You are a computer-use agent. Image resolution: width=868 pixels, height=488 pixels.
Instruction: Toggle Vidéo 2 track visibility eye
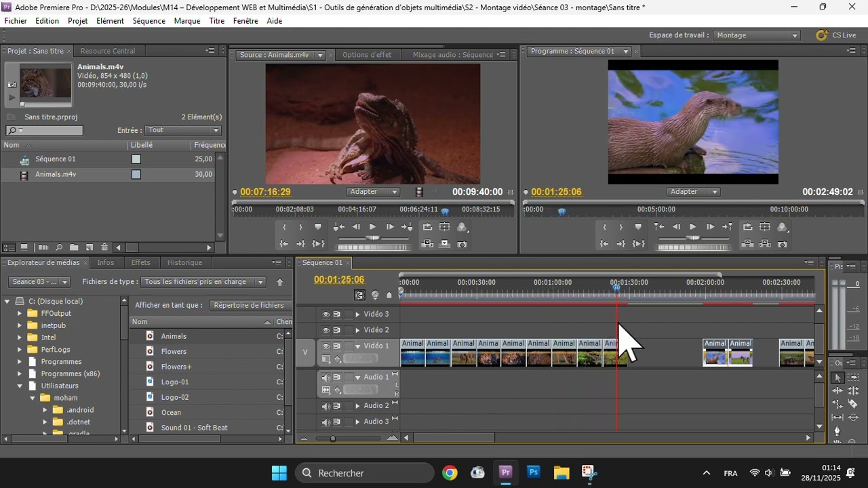coord(326,330)
